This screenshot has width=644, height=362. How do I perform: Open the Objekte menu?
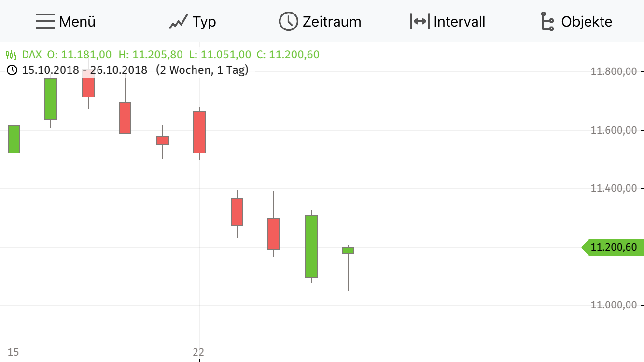click(x=586, y=21)
